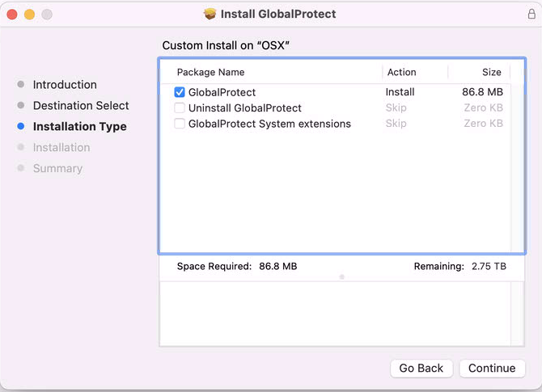The width and height of the screenshot is (542, 392).
Task: Click Zero KB size for Uninstall GlobalProtect
Action: [x=483, y=107]
